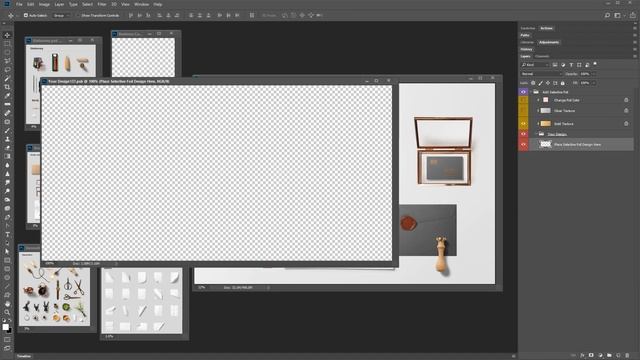The width and height of the screenshot is (640, 360).
Task: Open the History panel tab
Action: coord(527,49)
